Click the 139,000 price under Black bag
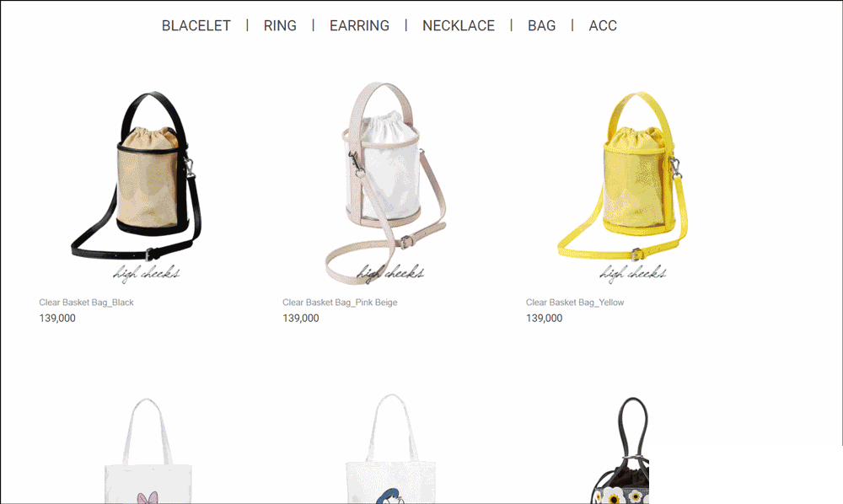The width and height of the screenshot is (843, 504). (57, 318)
